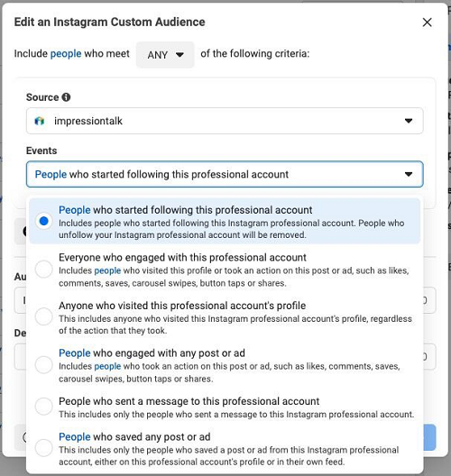Select radio for engaged with any post or ad
Viewport: 451px width, 476px height.
43,364
